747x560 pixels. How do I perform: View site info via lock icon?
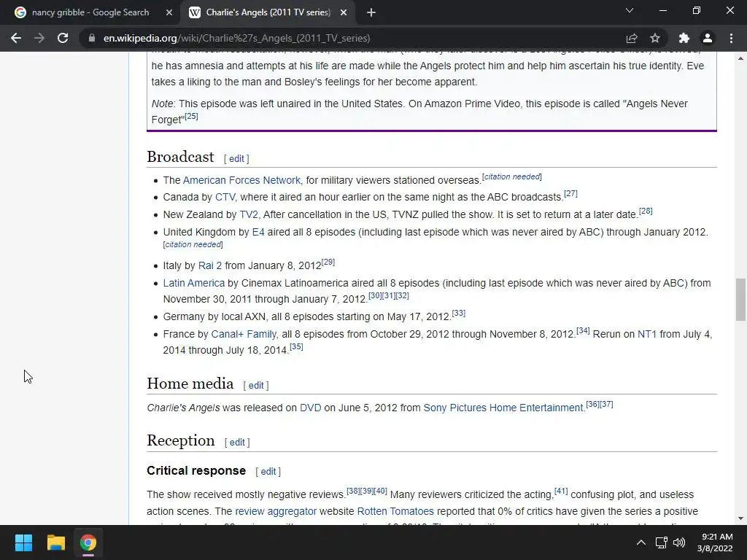(92, 38)
